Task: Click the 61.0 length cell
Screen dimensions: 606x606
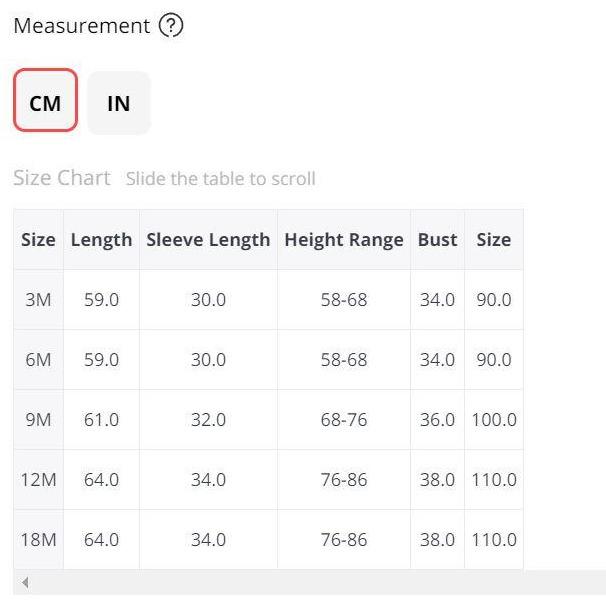Action: point(102,420)
